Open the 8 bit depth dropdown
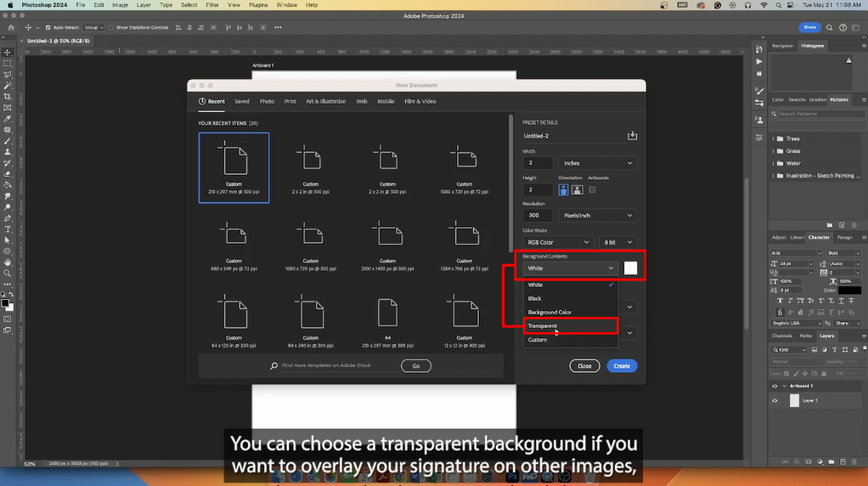This screenshot has height=486, width=868. click(617, 242)
